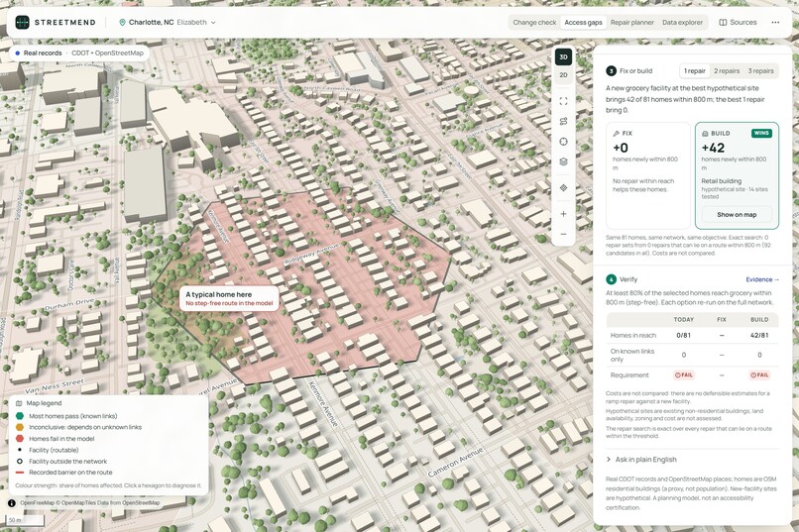Switch the map to 2D view

click(x=563, y=75)
